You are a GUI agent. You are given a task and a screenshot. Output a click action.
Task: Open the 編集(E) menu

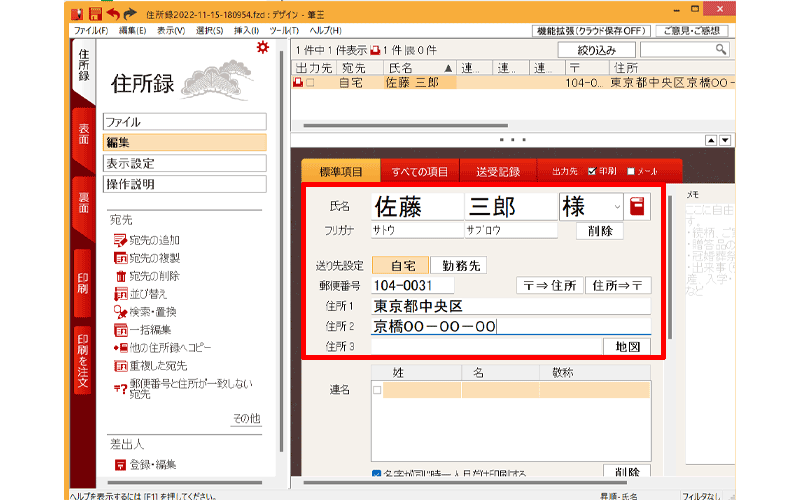click(133, 31)
